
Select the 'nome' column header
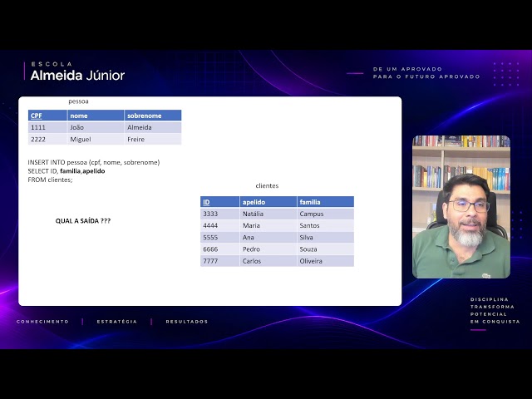(96, 116)
